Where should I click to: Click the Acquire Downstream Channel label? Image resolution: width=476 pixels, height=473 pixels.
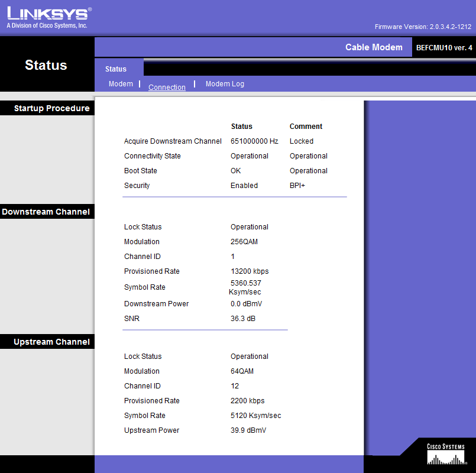pos(173,141)
